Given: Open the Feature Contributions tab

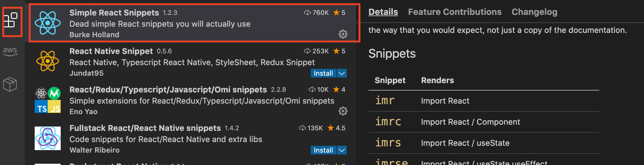Looking at the screenshot, I should pos(455,12).
